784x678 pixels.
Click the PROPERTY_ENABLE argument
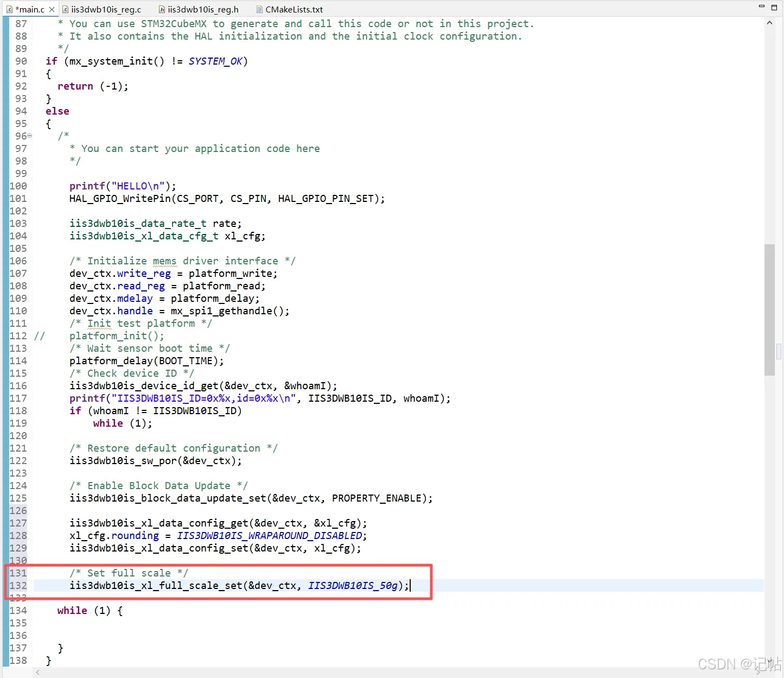click(x=377, y=498)
